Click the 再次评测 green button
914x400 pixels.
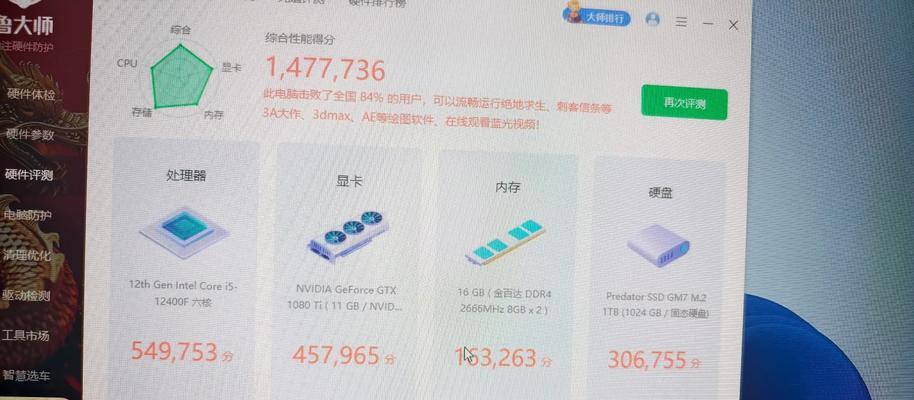point(684,103)
